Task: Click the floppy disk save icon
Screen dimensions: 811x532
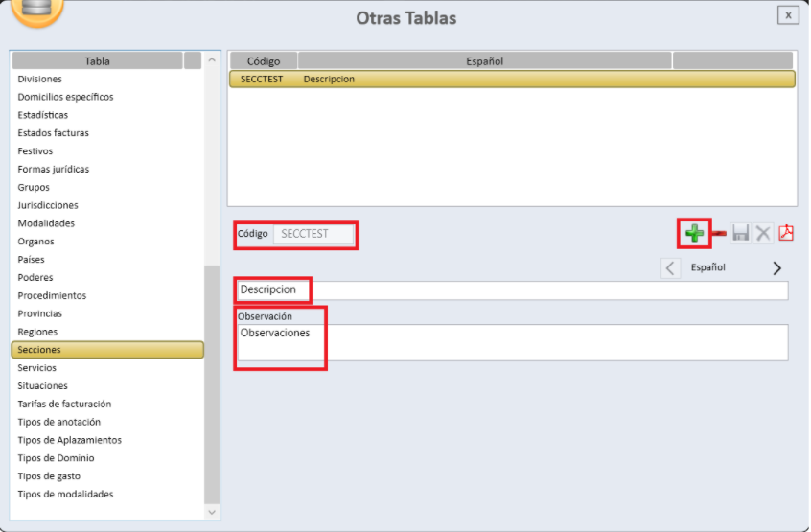Action: 740,233
